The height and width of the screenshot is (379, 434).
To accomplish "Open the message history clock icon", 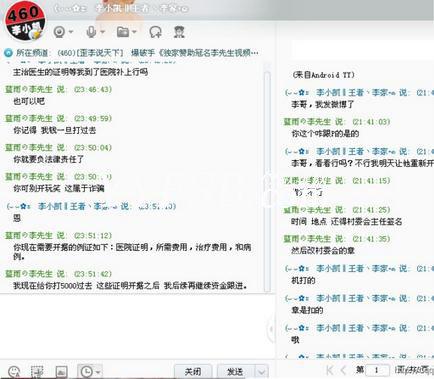I will [87, 371].
